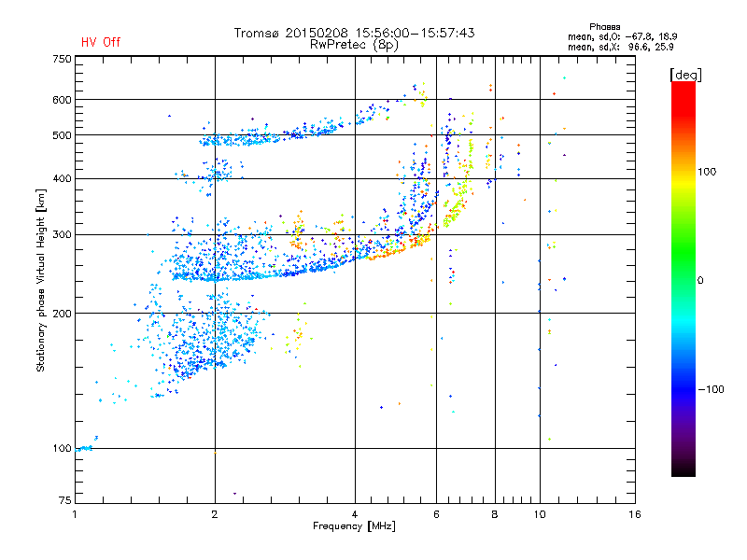This screenshot has width=747, height=560.
Task: Select the 'mean, sd,X: 96.6, 25.9' line
Action: click(x=620, y=48)
